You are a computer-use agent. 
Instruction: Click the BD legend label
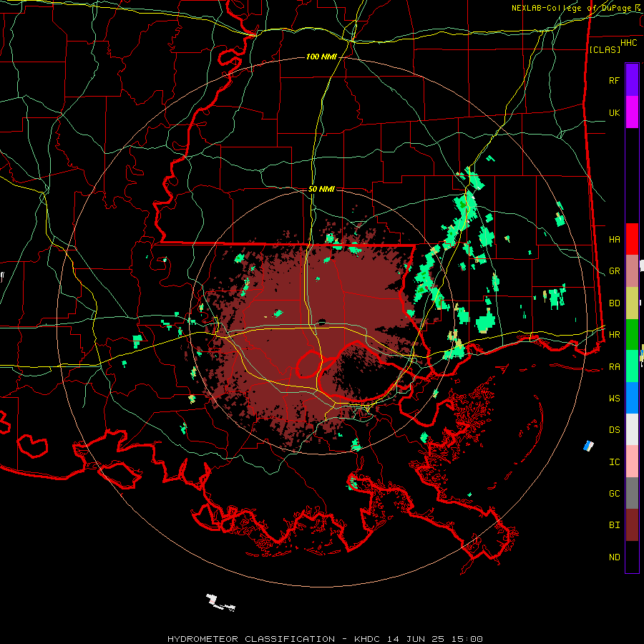tap(614, 303)
